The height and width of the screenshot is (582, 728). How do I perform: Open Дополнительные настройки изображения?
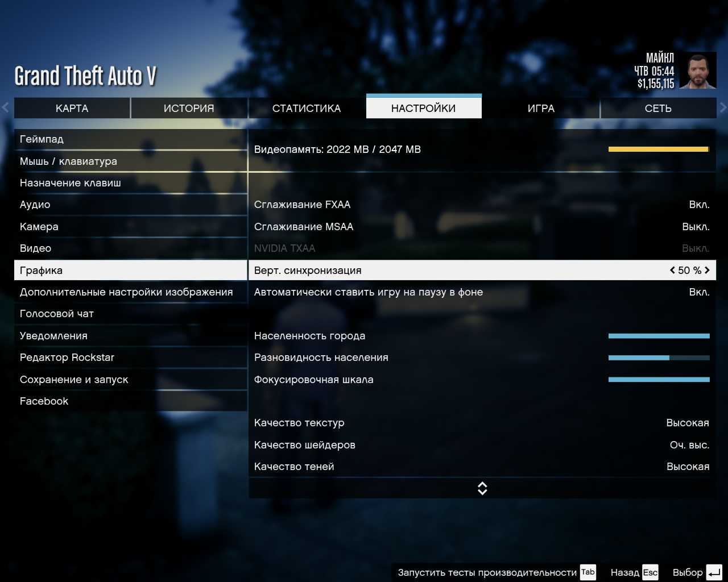point(130,292)
